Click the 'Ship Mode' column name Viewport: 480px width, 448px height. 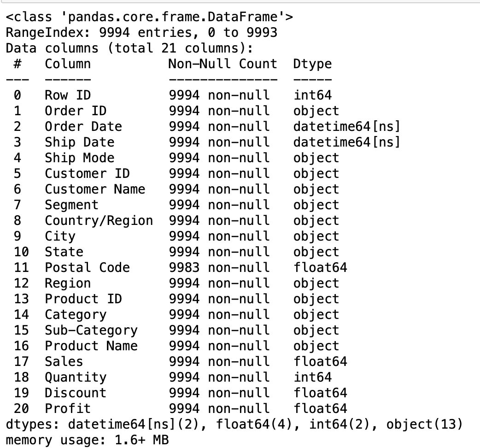tap(79, 158)
